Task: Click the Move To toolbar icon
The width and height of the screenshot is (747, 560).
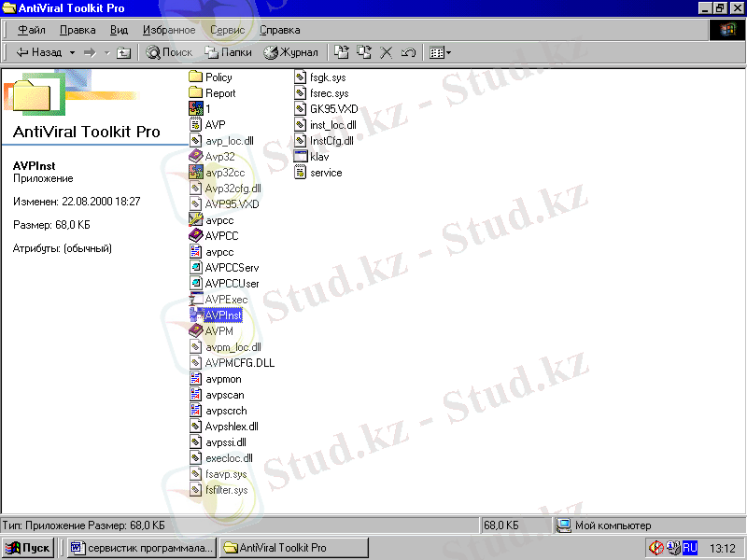Action: [341, 52]
